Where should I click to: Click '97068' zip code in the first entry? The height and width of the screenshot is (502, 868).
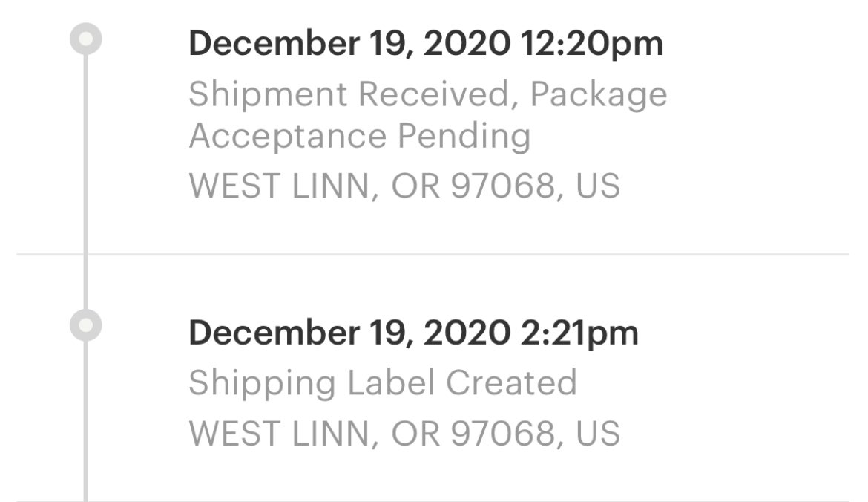click(x=502, y=186)
